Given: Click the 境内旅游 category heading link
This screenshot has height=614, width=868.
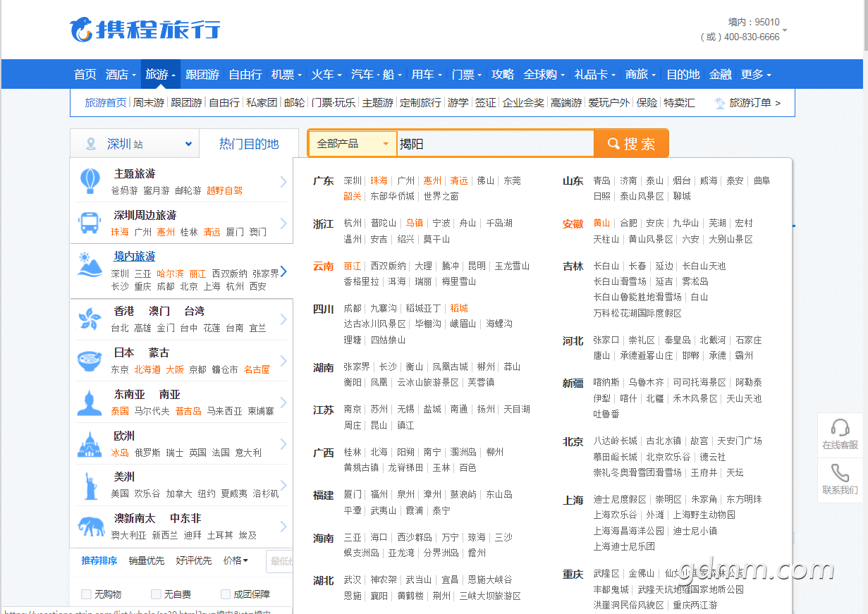Looking at the screenshot, I should click(x=135, y=256).
